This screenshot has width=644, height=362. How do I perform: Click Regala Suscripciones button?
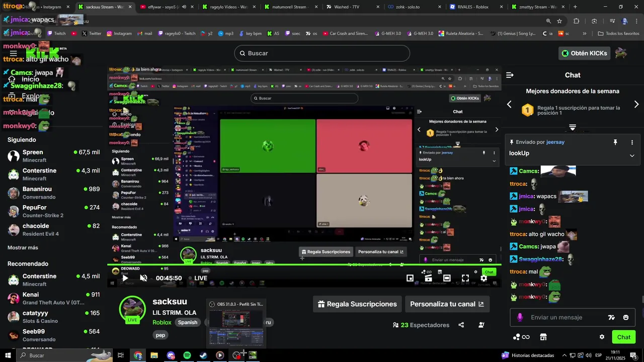357,304
